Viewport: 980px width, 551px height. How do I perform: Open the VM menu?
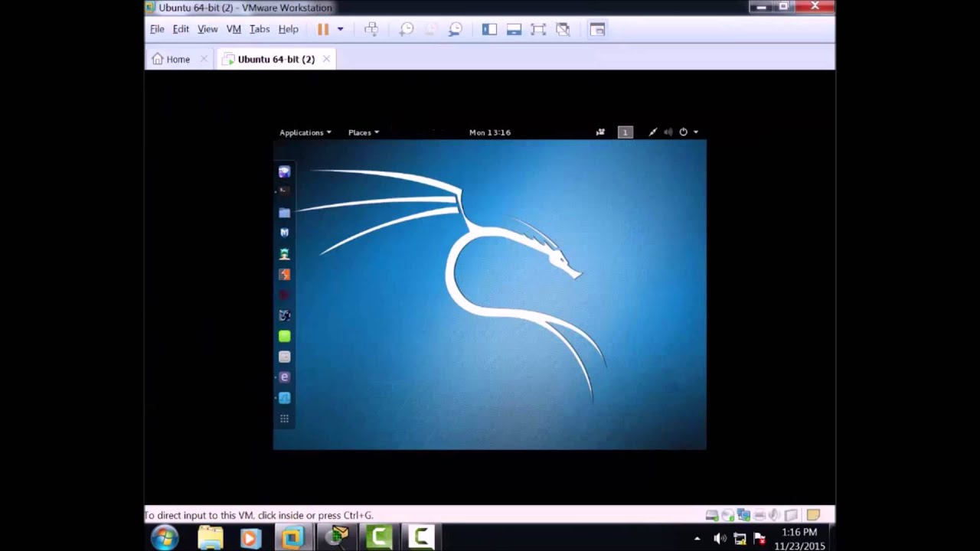[234, 29]
